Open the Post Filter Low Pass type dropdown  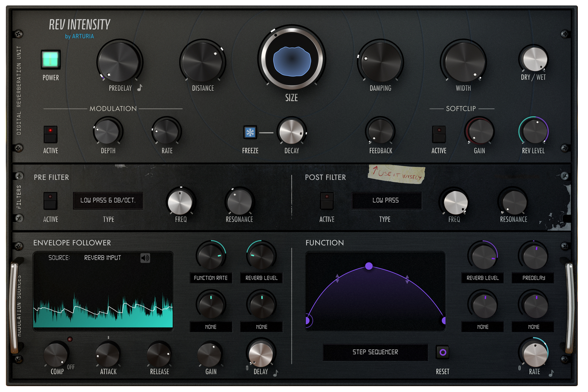387,200
